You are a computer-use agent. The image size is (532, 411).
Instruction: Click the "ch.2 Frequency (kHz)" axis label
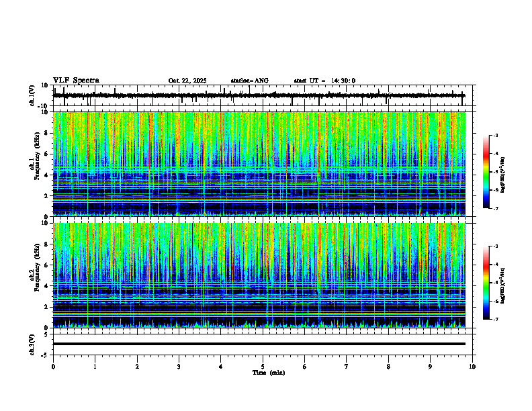point(35,267)
